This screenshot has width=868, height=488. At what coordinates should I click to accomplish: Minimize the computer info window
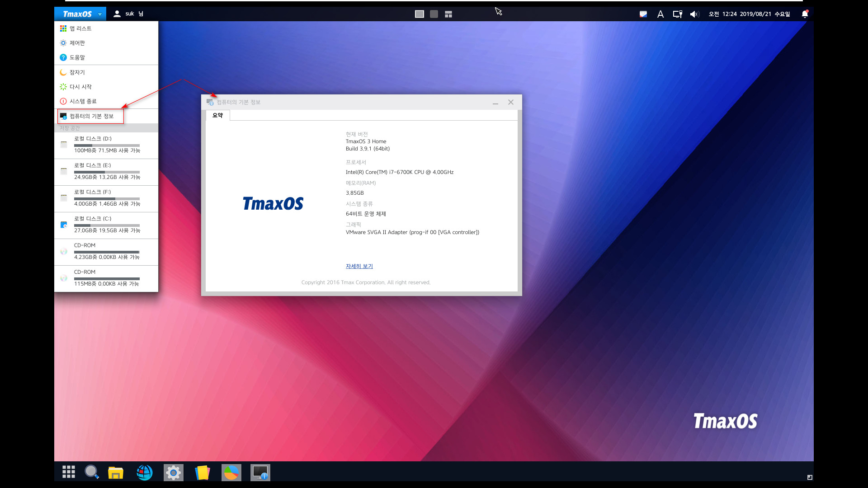point(495,103)
